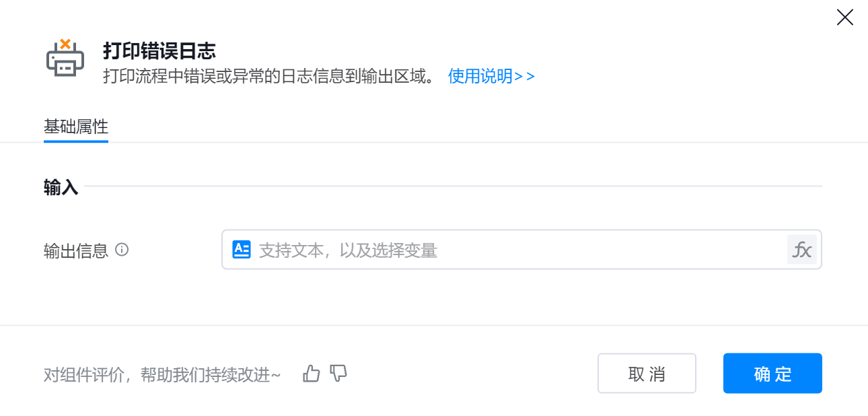Screen dimensions: 868x416
Task: Click the 输入 section header
Action: [x=61, y=188]
